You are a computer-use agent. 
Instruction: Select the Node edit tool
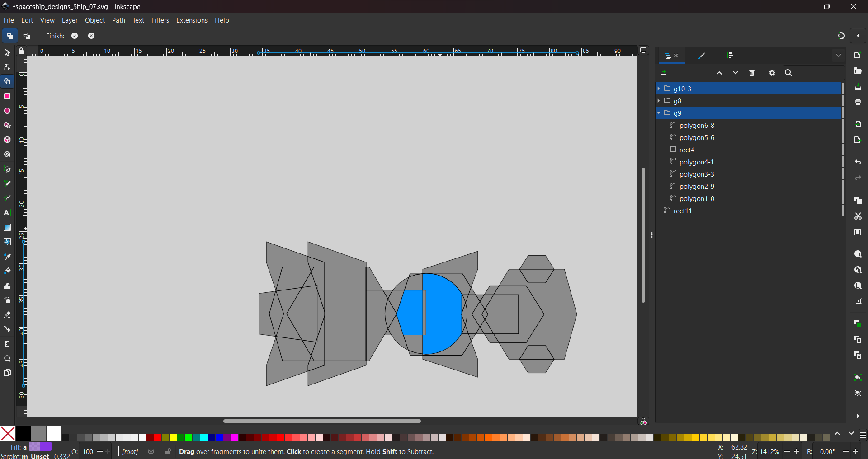tap(7, 67)
